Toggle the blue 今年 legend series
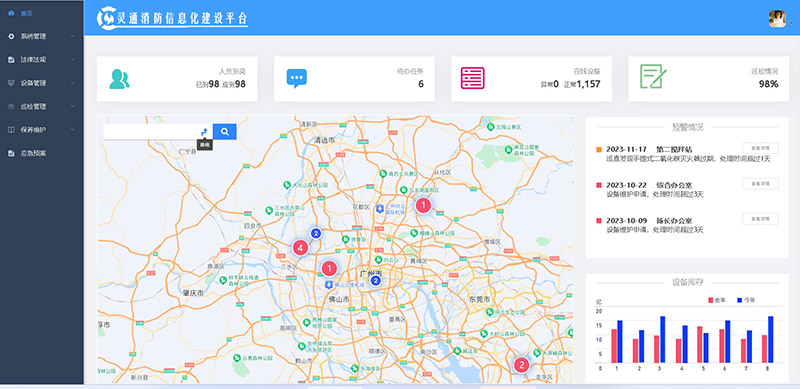This screenshot has width=800, height=389. pyautogui.click(x=747, y=300)
